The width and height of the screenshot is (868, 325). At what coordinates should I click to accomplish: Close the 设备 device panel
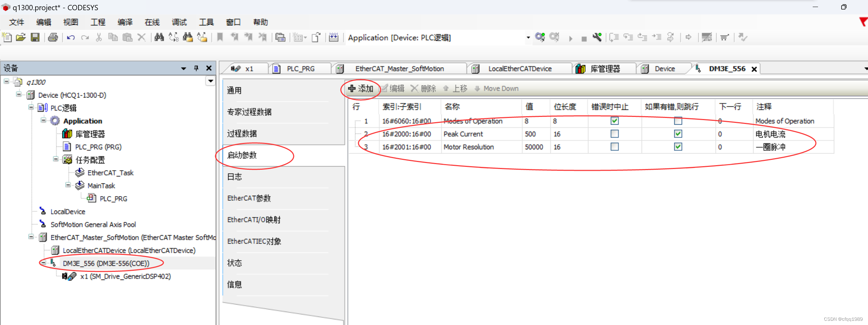[209, 68]
